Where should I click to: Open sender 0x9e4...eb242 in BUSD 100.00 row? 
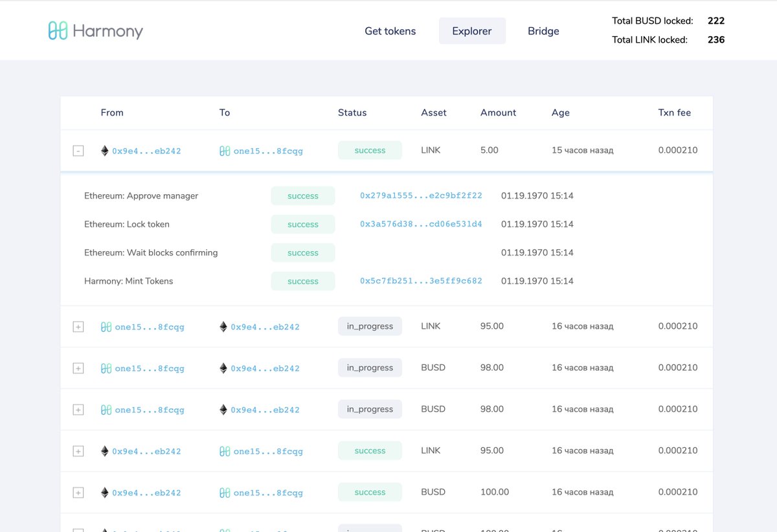(x=146, y=493)
